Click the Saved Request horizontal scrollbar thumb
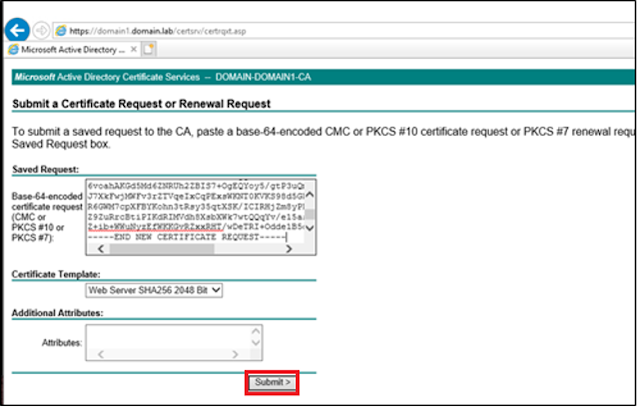Image resolution: width=640 pixels, height=411 pixels. point(162,249)
